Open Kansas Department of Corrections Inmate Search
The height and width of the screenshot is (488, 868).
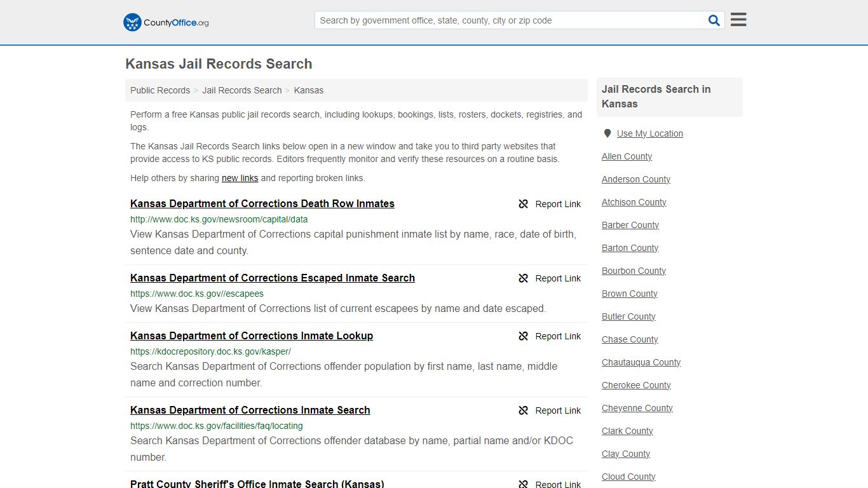(x=250, y=410)
